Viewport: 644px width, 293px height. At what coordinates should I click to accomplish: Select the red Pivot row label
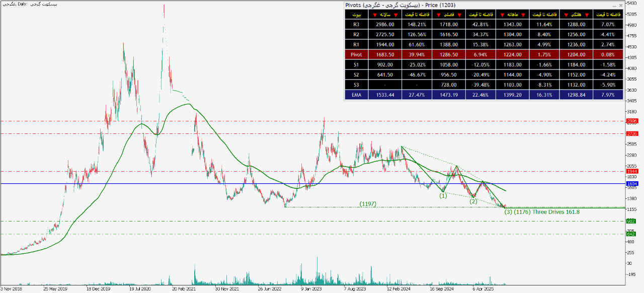[356, 54]
